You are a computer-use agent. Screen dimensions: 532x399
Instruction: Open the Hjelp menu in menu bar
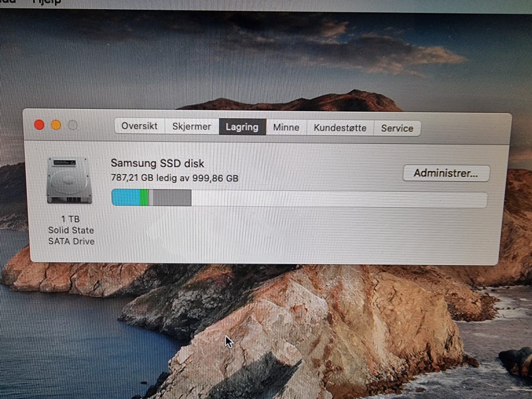coord(47,2)
